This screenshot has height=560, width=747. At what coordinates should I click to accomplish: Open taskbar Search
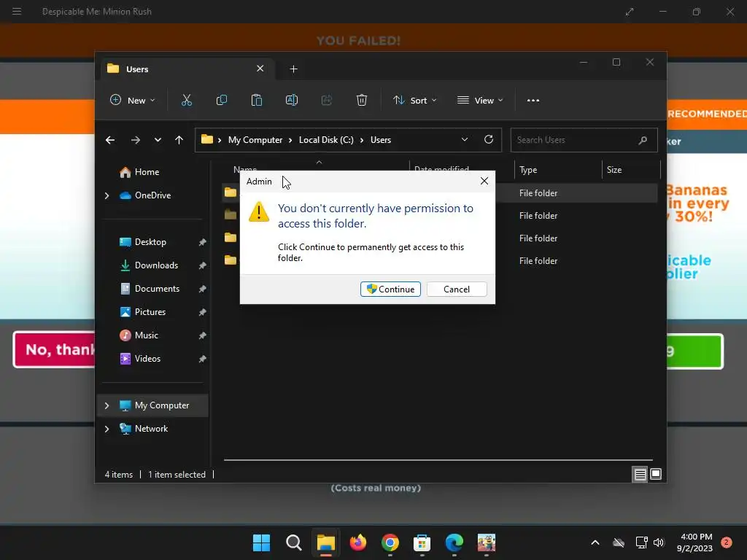(293, 542)
